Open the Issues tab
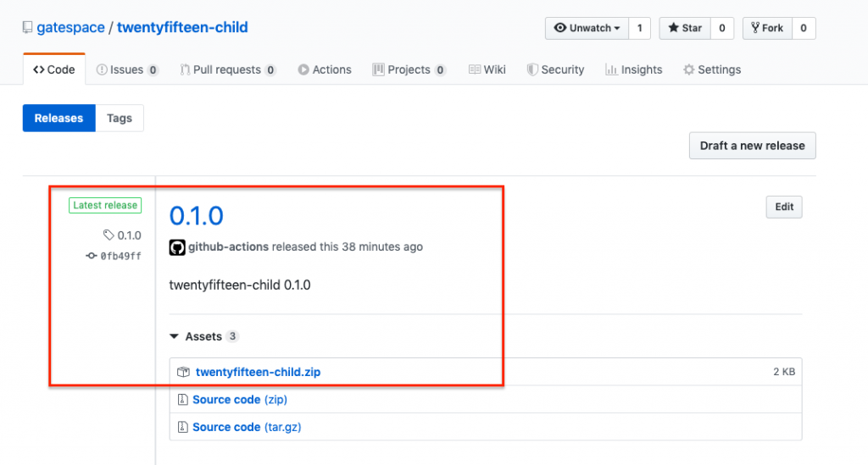 pos(127,69)
